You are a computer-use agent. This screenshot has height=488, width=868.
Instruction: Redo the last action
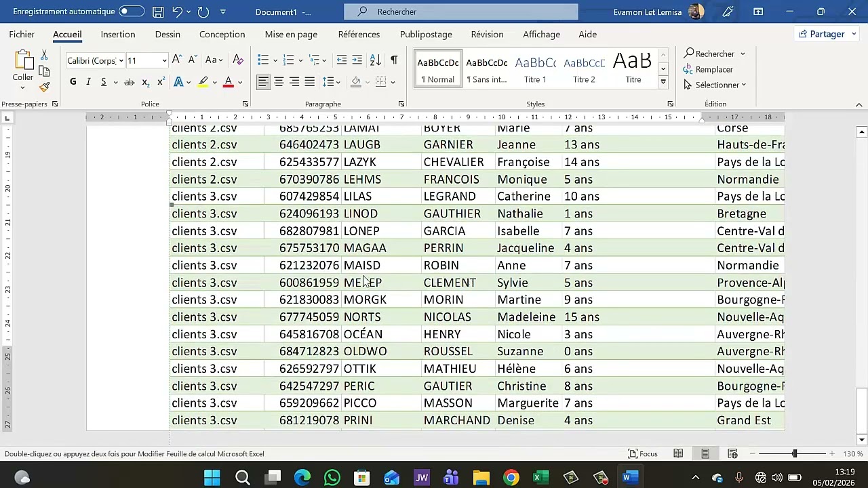203,12
